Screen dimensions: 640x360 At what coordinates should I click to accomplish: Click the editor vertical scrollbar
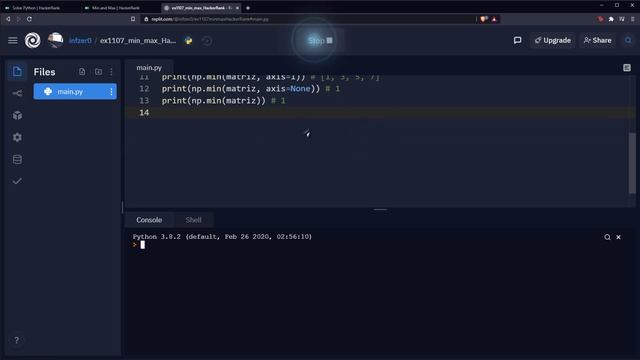(x=632, y=162)
